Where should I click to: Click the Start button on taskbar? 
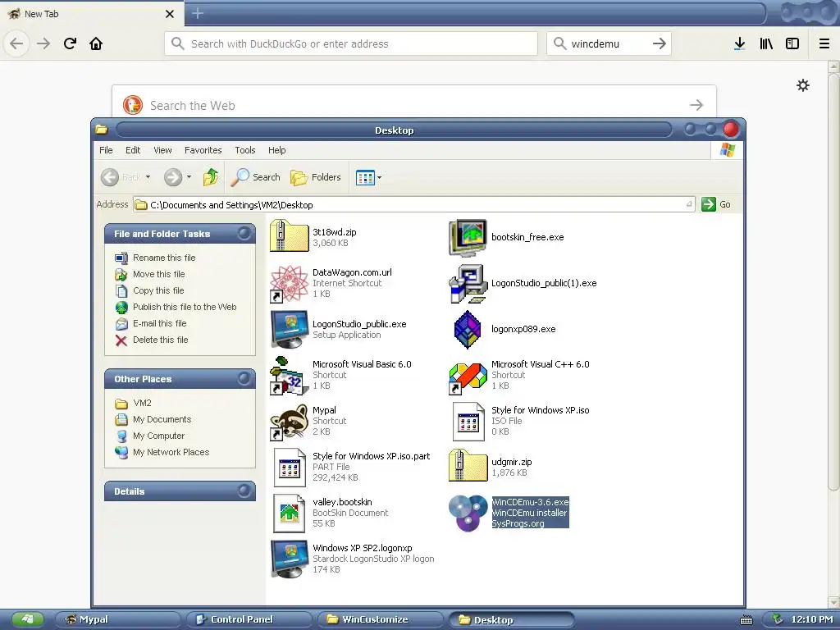point(27,620)
